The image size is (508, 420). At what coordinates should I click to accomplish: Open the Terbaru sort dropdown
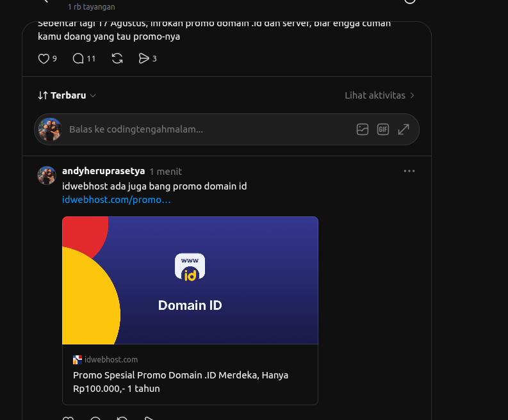tap(67, 95)
